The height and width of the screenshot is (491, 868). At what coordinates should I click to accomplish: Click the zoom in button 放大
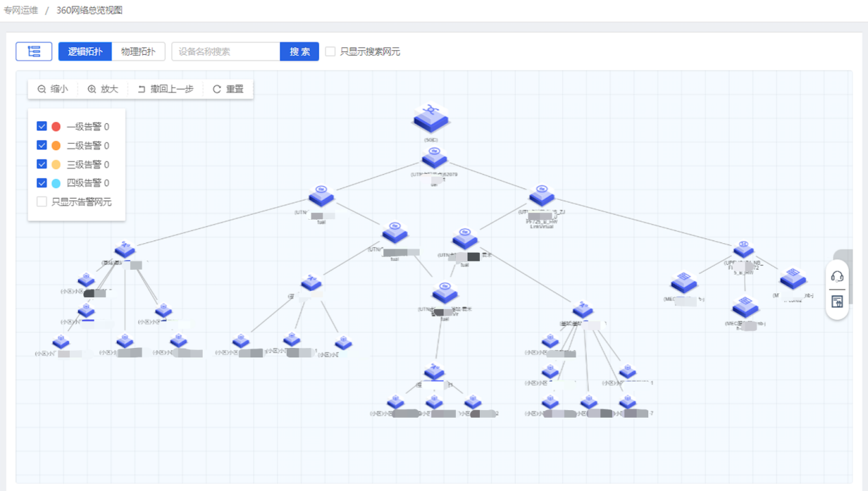click(103, 89)
